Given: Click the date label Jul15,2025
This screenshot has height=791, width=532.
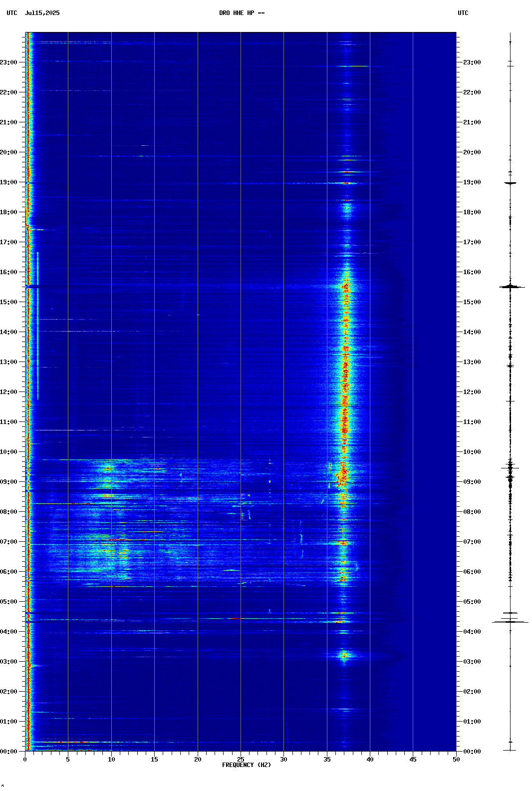Looking at the screenshot, I should (42, 13).
